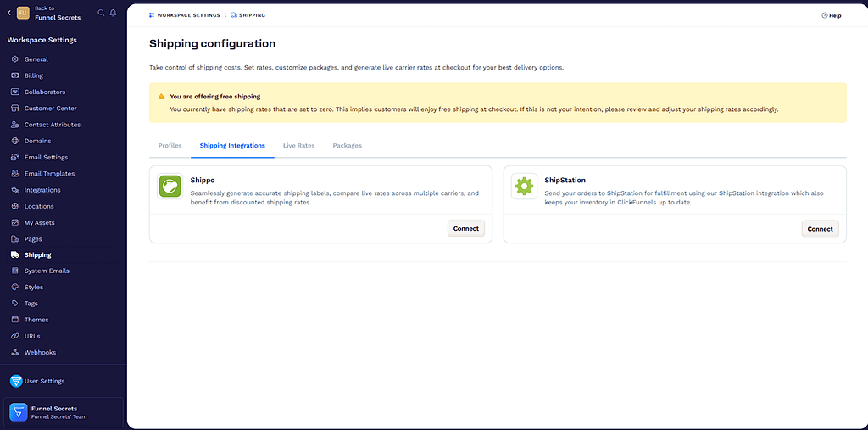Open User Settings in sidebar
The height and width of the screenshot is (430, 868).
pos(44,382)
